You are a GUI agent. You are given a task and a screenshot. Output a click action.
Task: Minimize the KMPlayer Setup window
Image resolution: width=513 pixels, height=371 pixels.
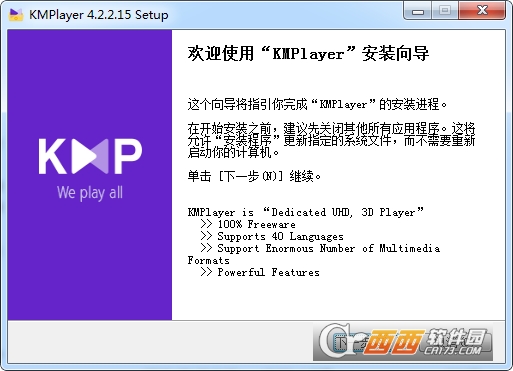click(418, 11)
